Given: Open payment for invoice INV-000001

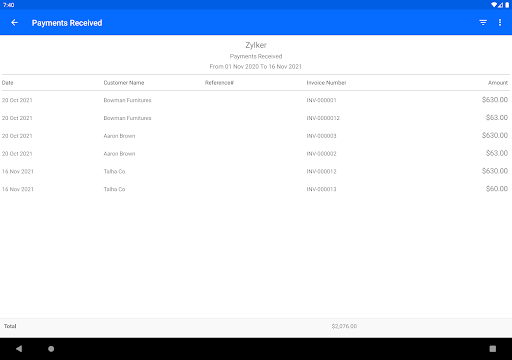Looking at the screenshot, I should [x=256, y=100].
